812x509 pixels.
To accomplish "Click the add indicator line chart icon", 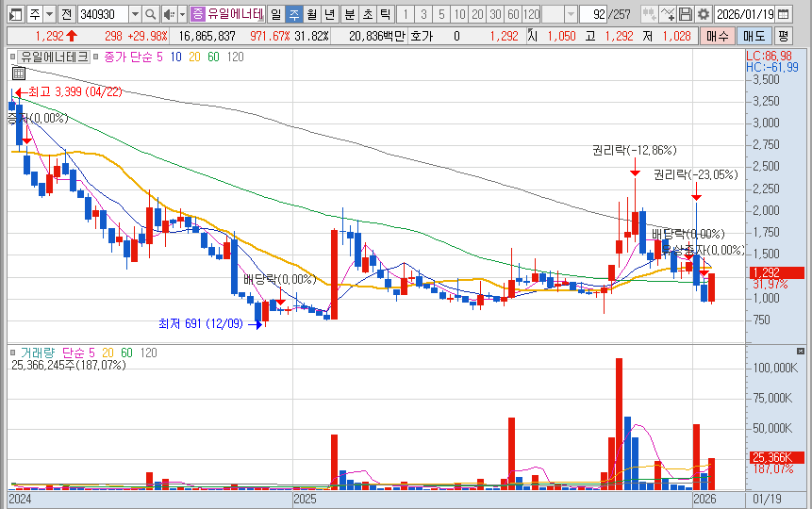I will click(x=668, y=14).
